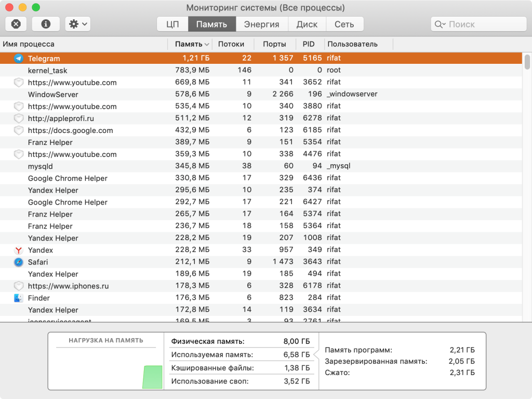Select the http://appleprofi.ru process name
The image size is (532, 399).
click(x=61, y=118)
